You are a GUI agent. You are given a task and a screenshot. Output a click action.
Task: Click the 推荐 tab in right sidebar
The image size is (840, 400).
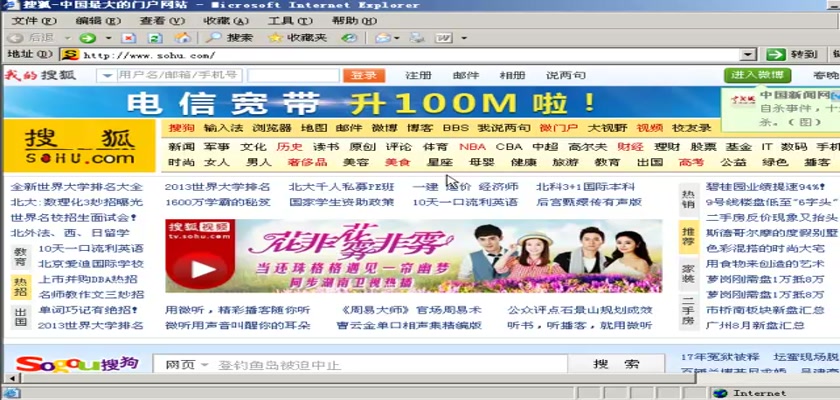click(x=688, y=237)
